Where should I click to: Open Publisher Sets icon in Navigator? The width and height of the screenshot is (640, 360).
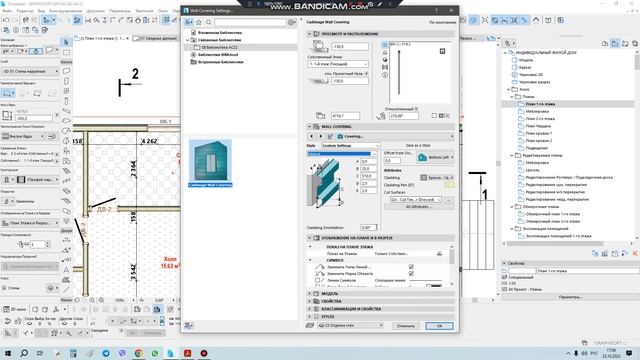(x=635, y=43)
